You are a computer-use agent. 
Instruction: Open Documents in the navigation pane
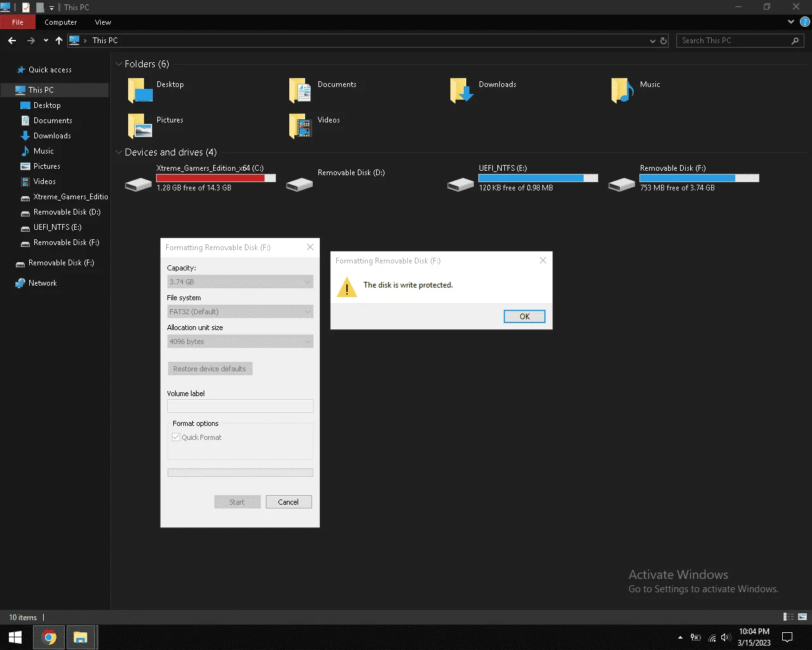point(53,121)
